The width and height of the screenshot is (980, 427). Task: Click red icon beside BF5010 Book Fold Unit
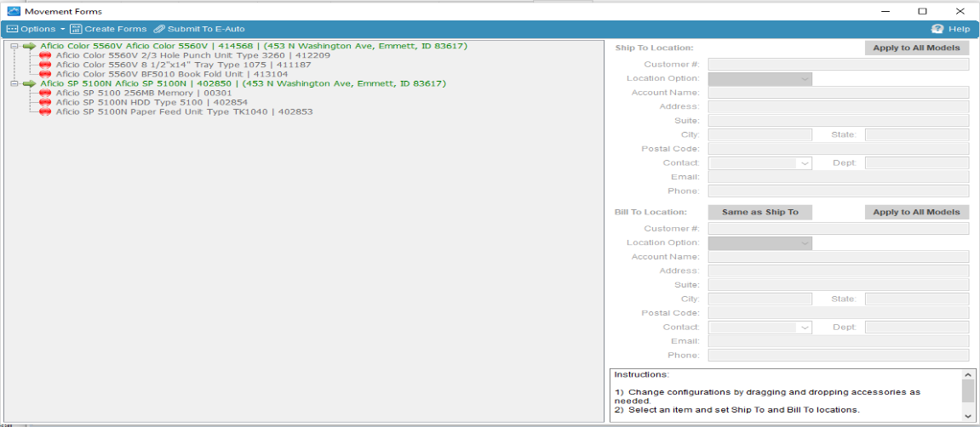click(x=45, y=74)
